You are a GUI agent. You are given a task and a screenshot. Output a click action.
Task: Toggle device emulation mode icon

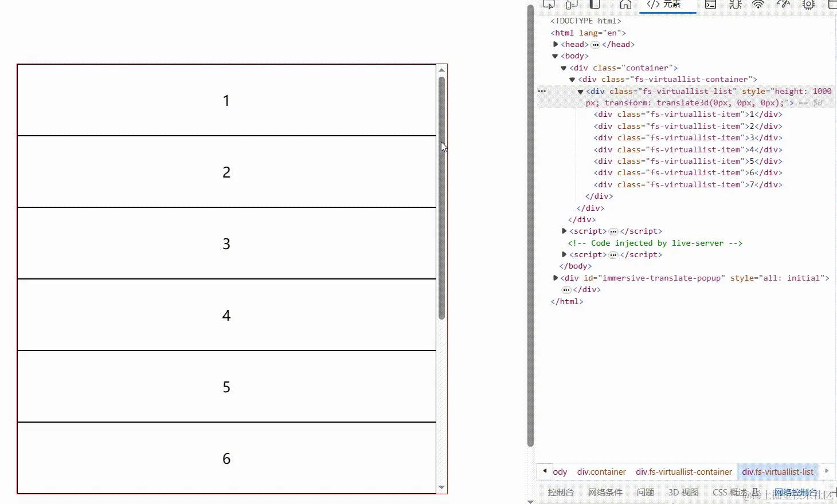coord(572,5)
